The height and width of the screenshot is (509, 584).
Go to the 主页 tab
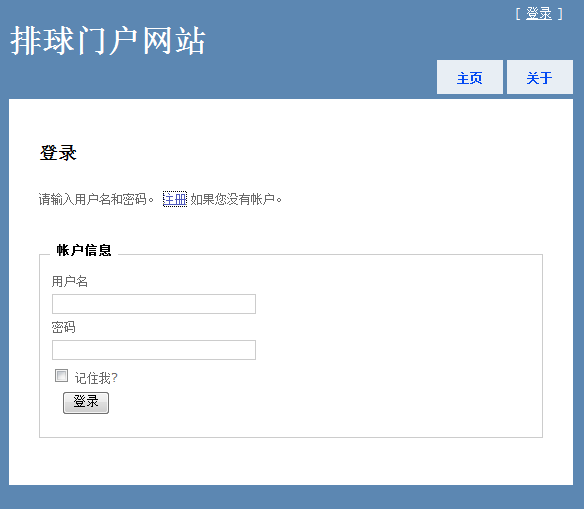[470, 77]
